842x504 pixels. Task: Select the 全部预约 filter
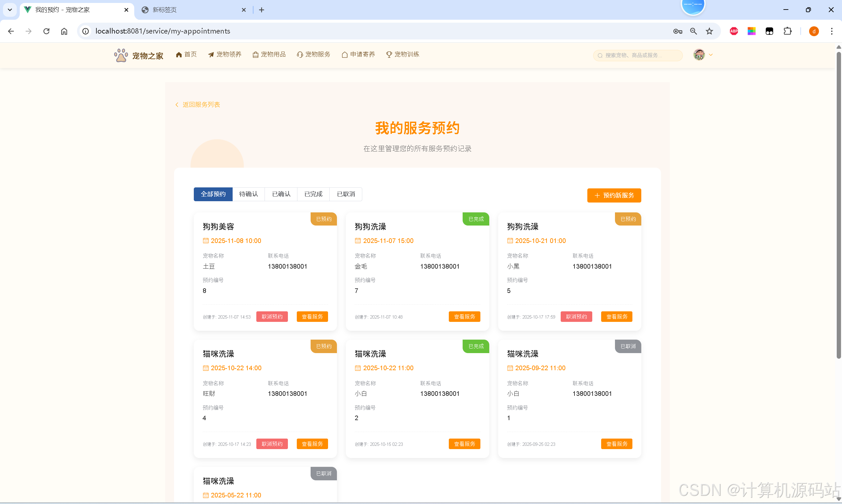click(x=213, y=194)
